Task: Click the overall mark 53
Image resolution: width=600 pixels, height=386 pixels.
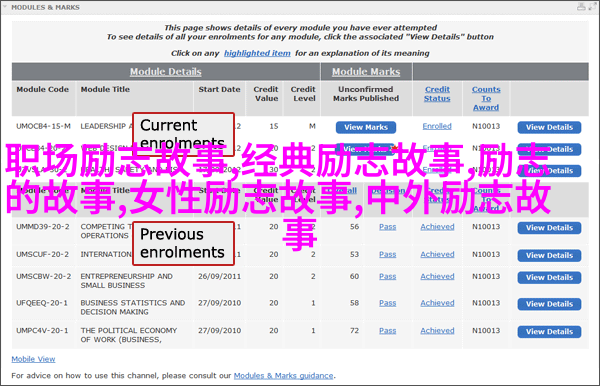Action: (x=354, y=254)
